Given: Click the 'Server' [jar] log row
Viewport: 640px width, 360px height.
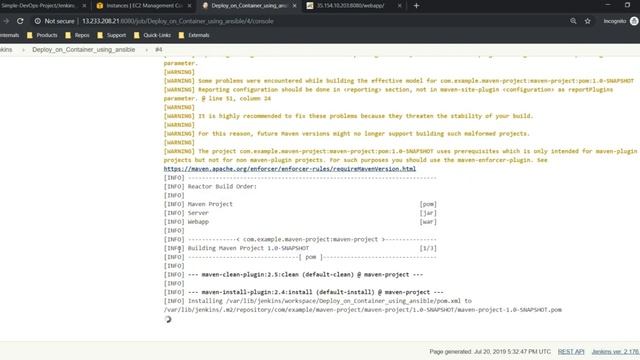Looking at the screenshot, I should pos(300,213).
